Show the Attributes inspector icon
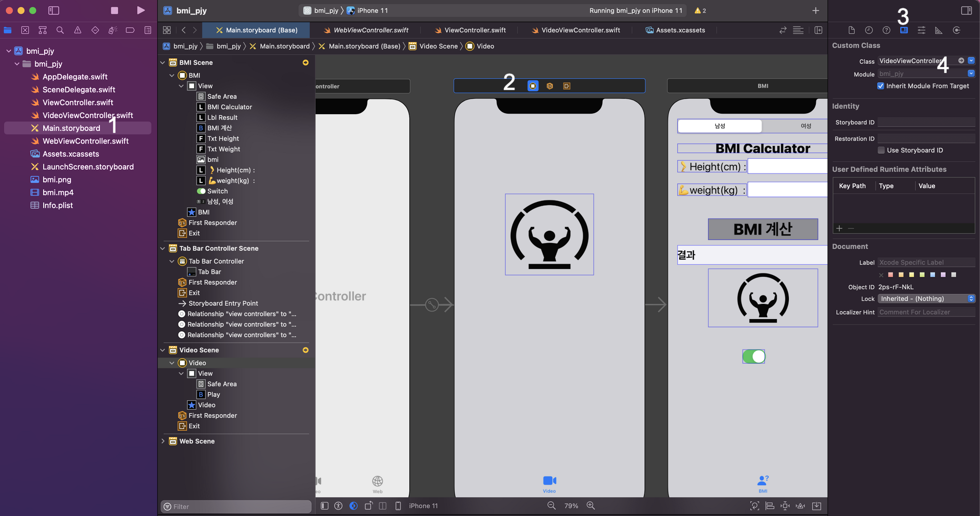Viewport: 980px width, 516px height. 921,30
